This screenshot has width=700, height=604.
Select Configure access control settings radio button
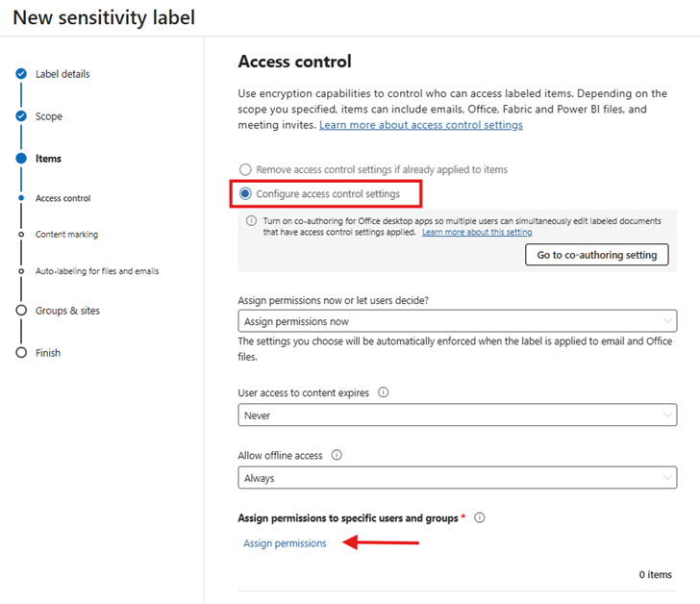245,194
